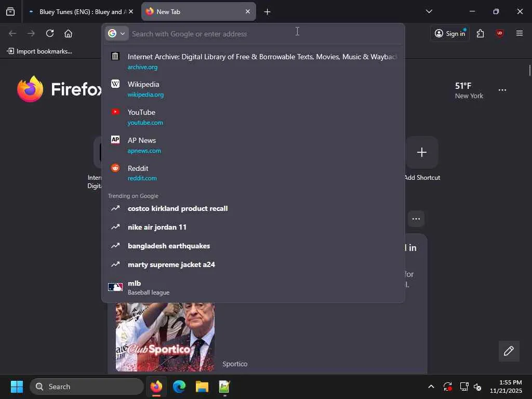This screenshot has height=399, width=532.
Task: Search trending marty supreme jacket a24
Action: [253, 264]
